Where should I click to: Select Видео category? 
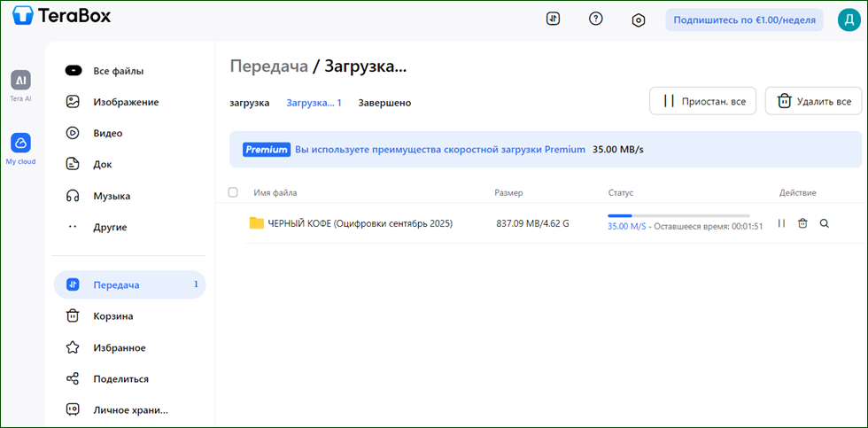tap(108, 133)
